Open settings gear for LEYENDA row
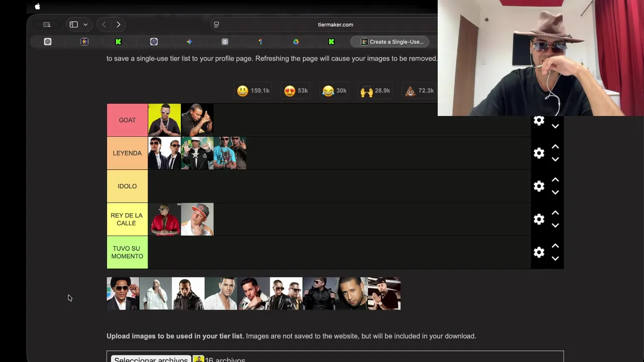The height and width of the screenshot is (362, 644). click(x=539, y=153)
